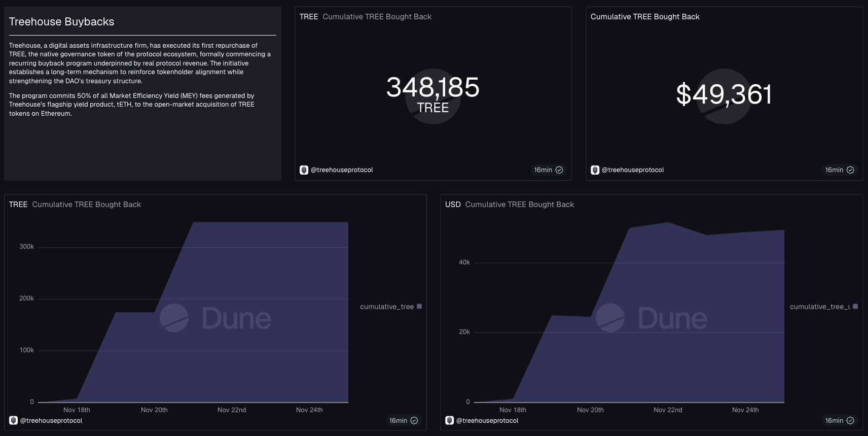Viewport: 868px width, 436px height.
Task: Click the 200k axis label on the TREE chart
Action: pyautogui.click(x=26, y=298)
